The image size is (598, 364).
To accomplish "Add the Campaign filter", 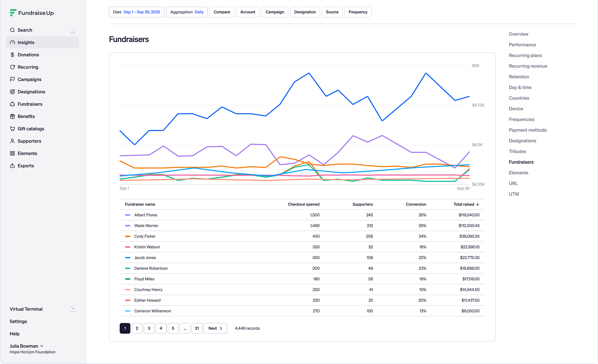I will pos(275,12).
